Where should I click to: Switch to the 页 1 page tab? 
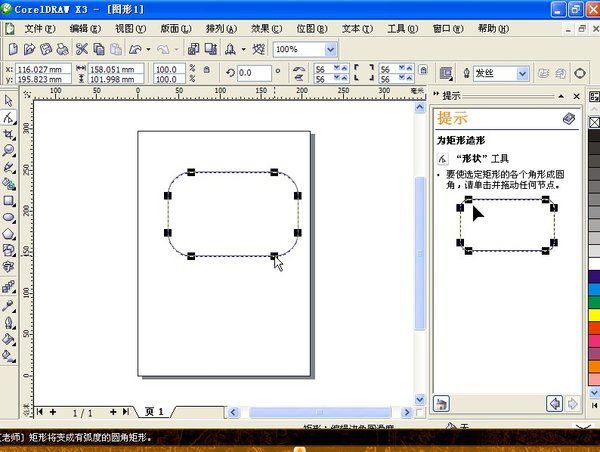(154, 411)
